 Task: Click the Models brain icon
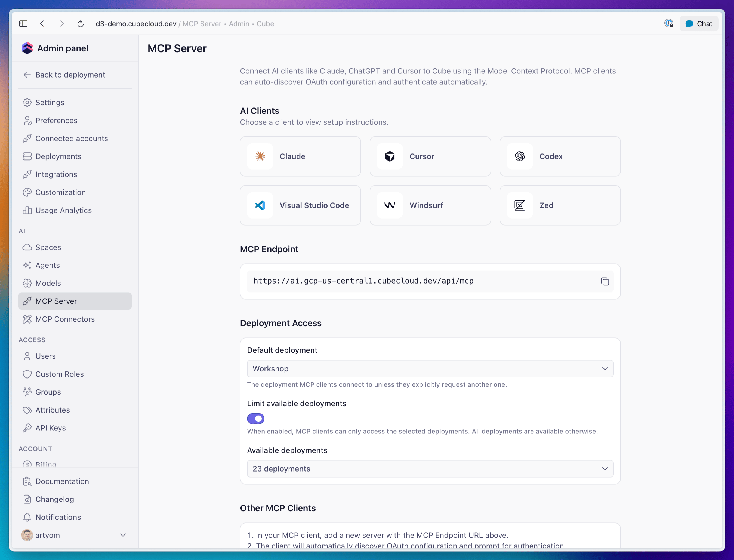click(x=27, y=283)
